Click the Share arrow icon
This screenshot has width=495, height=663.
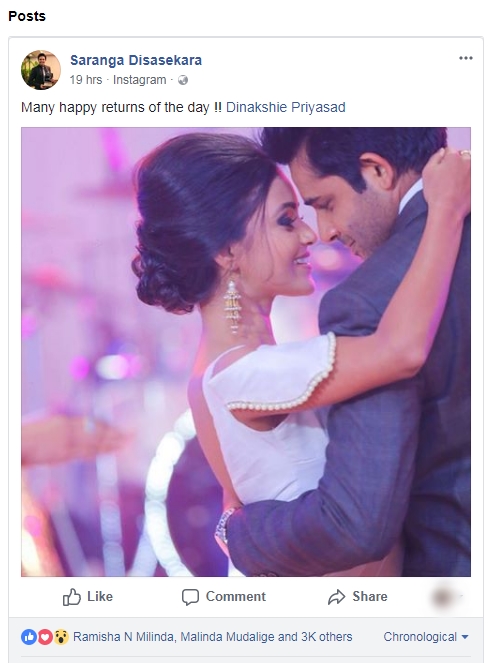[x=336, y=597]
